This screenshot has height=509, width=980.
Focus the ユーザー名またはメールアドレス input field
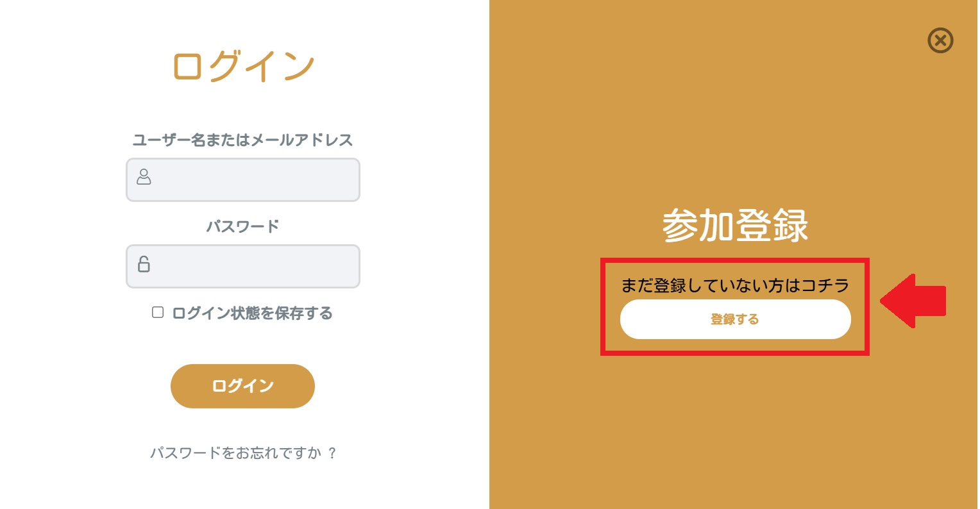click(x=253, y=179)
